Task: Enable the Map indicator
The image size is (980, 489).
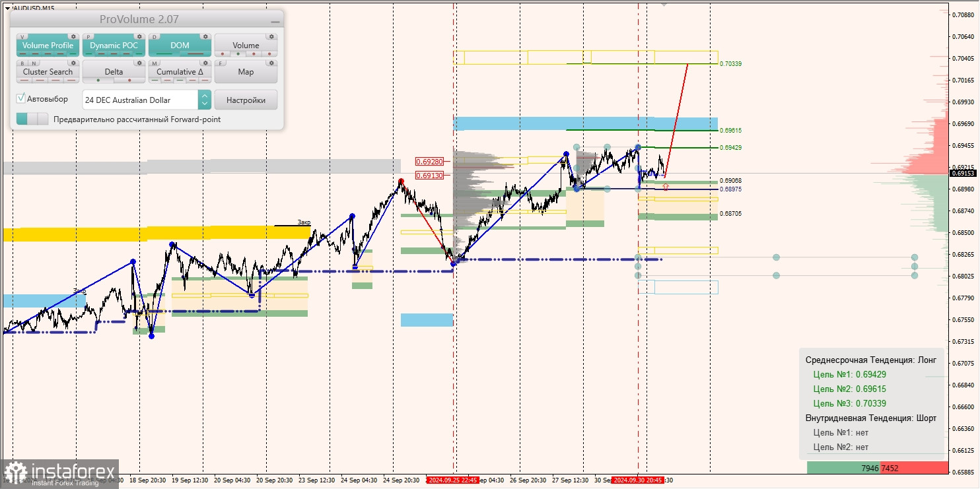Action: [246, 72]
